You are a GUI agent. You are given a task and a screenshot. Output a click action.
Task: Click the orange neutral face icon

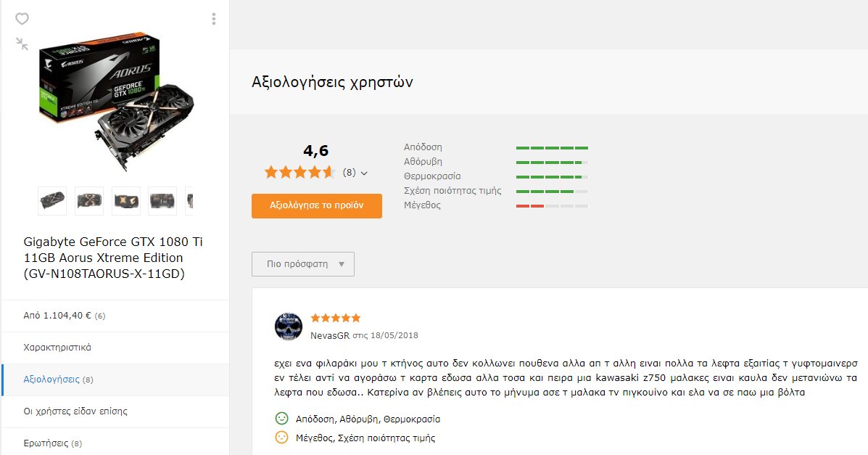(x=282, y=438)
